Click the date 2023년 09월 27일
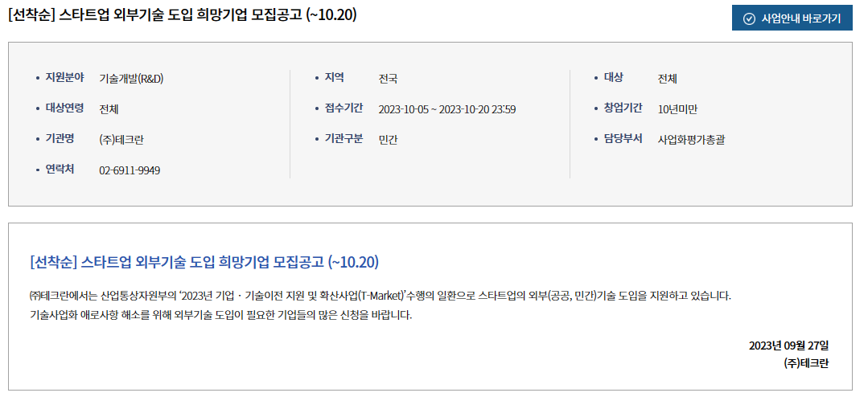The width and height of the screenshot is (868, 405). click(789, 346)
